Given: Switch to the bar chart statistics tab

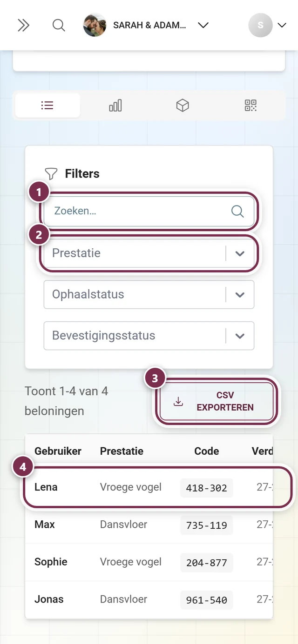Looking at the screenshot, I should [115, 106].
